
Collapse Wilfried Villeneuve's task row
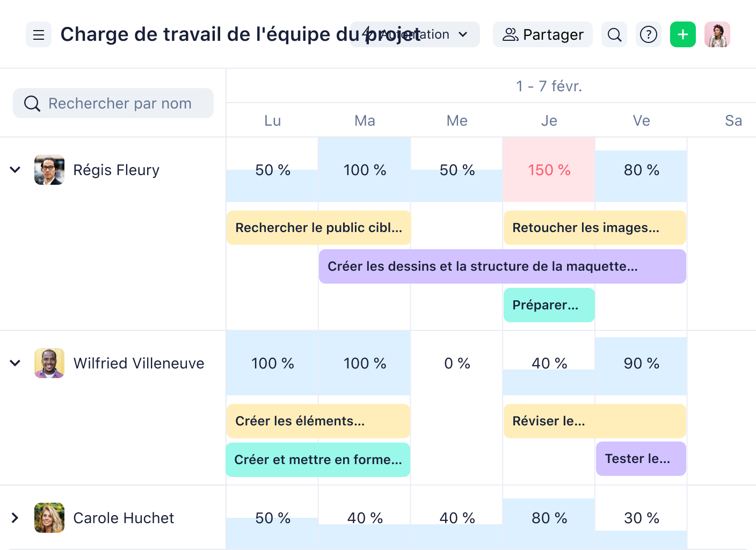15,363
